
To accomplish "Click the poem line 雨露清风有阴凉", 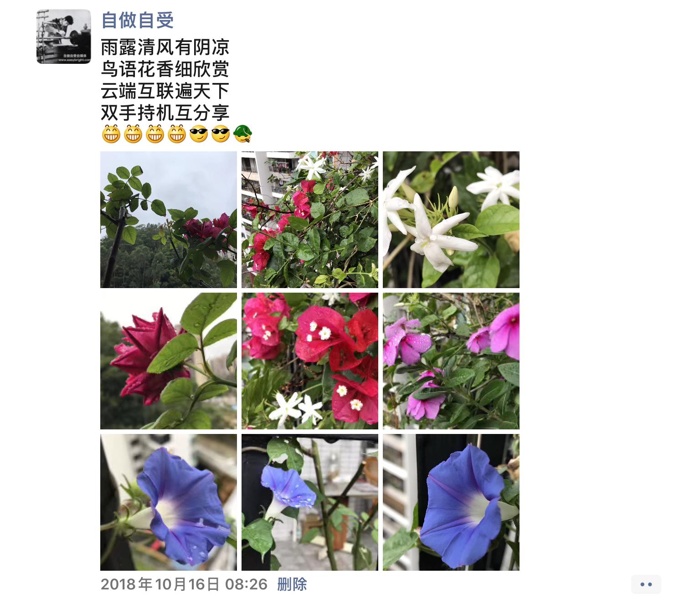I will [165, 47].
